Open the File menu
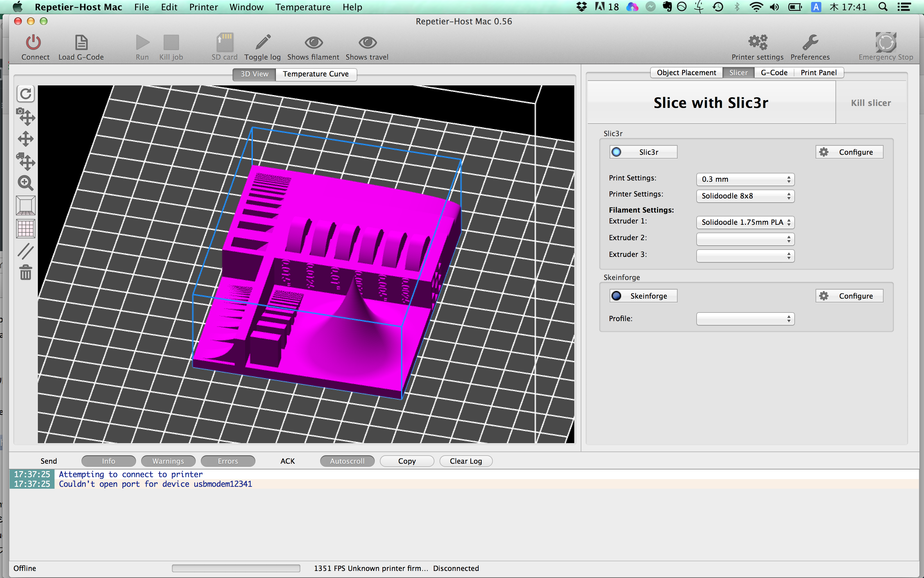 click(x=142, y=7)
